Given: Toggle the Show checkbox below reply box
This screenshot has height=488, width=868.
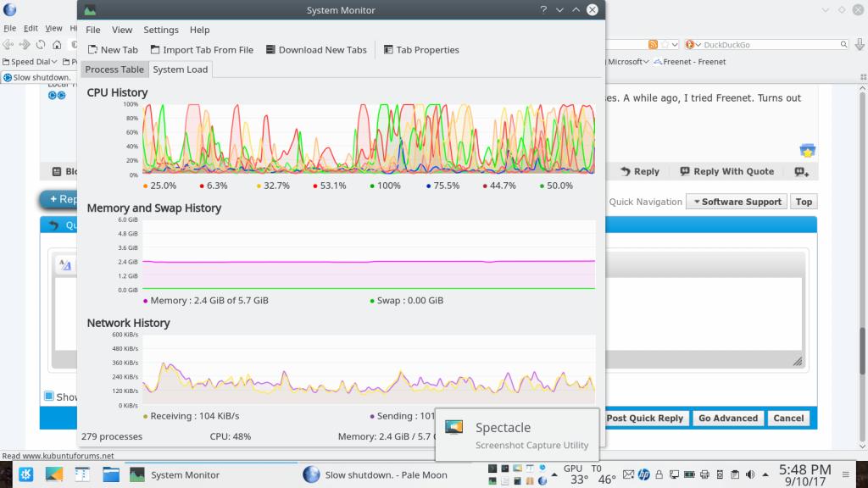Looking at the screenshot, I should [49, 396].
